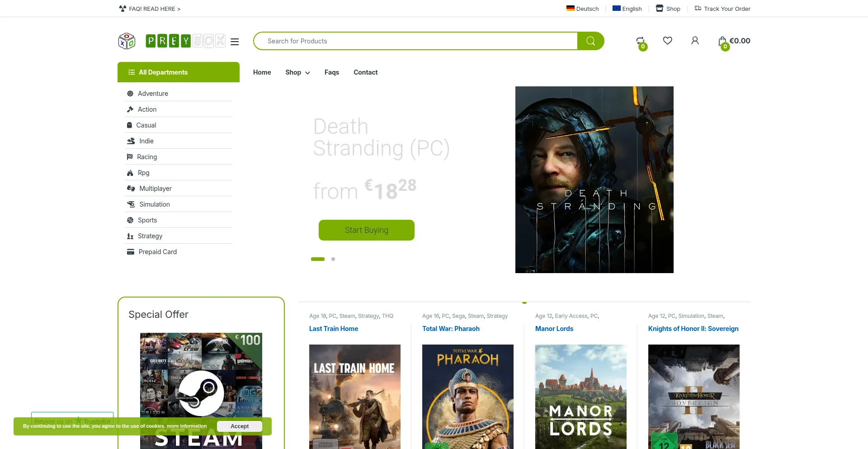
Task: Click the Action category icon
Action: click(x=130, y=109)
